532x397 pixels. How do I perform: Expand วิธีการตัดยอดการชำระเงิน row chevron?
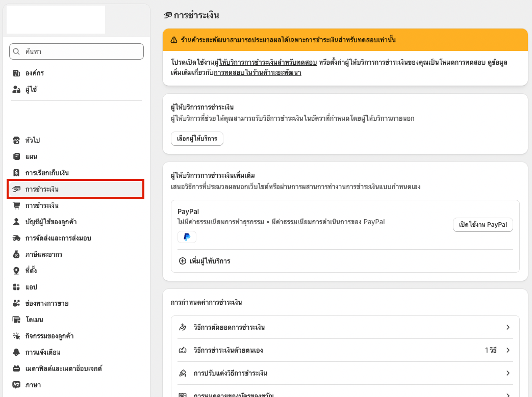pos(508,327)
